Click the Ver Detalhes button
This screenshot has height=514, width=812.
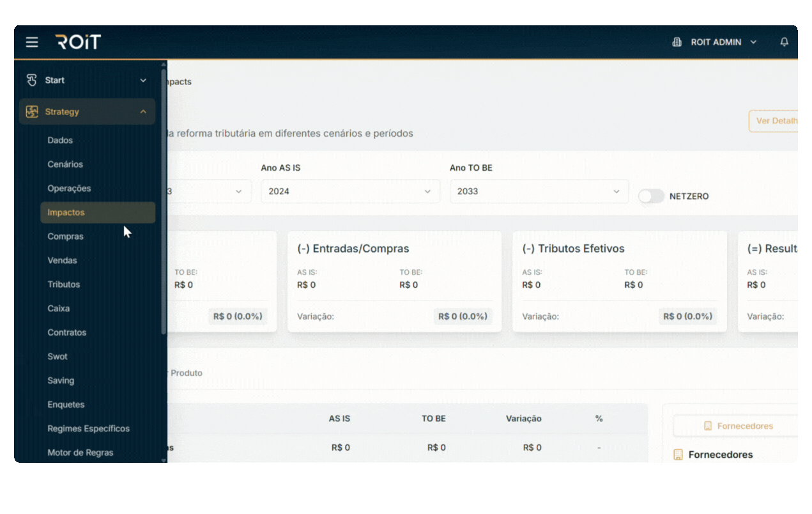[774, 121]
